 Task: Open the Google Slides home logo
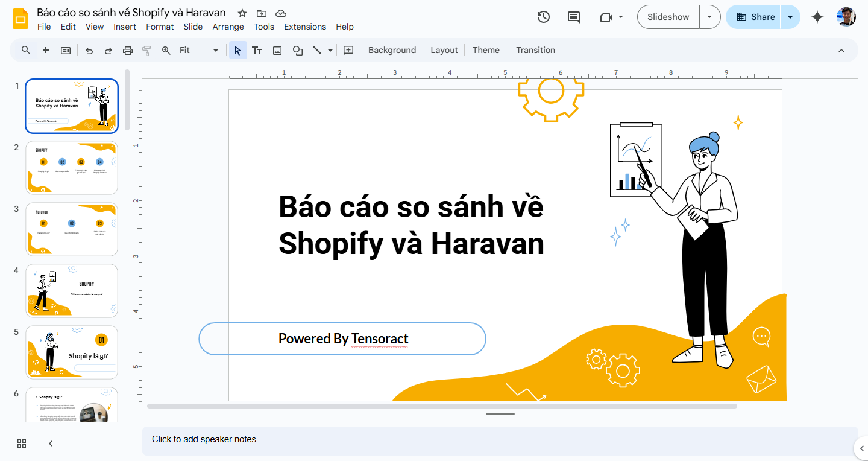tap(20, 19)
